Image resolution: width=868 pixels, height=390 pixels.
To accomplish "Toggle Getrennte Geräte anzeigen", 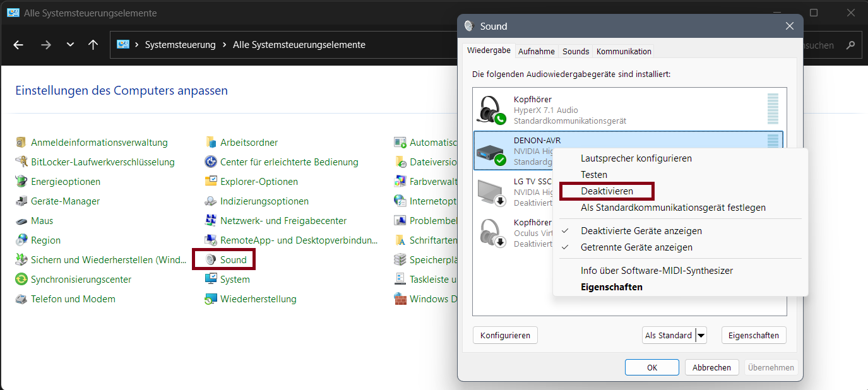I will tap(680, 247).
